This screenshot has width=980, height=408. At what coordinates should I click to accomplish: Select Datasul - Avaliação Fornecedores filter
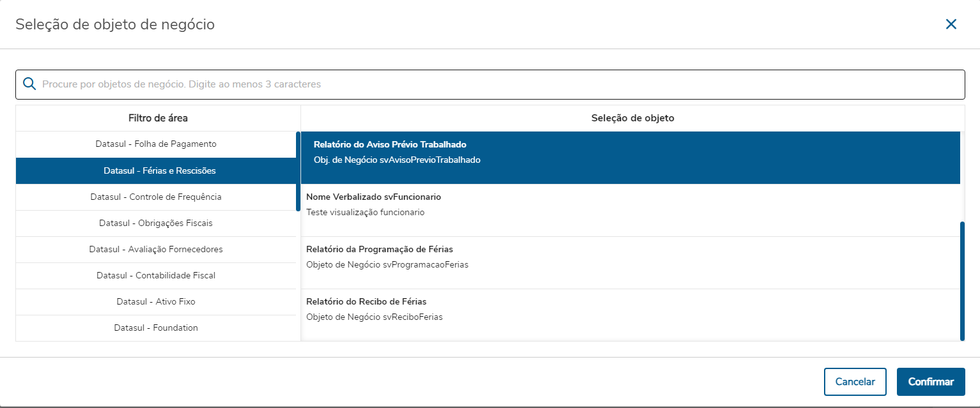[x=156, y=250]
